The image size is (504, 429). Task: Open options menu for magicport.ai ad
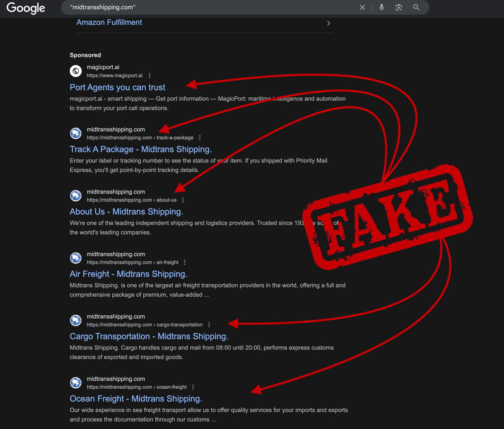[x=150, y=76]
